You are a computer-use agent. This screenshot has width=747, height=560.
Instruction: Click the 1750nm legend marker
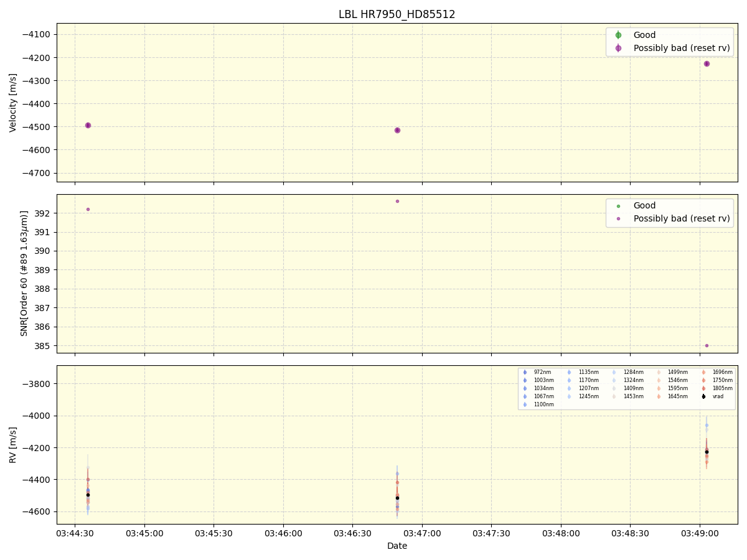point(704,380)
